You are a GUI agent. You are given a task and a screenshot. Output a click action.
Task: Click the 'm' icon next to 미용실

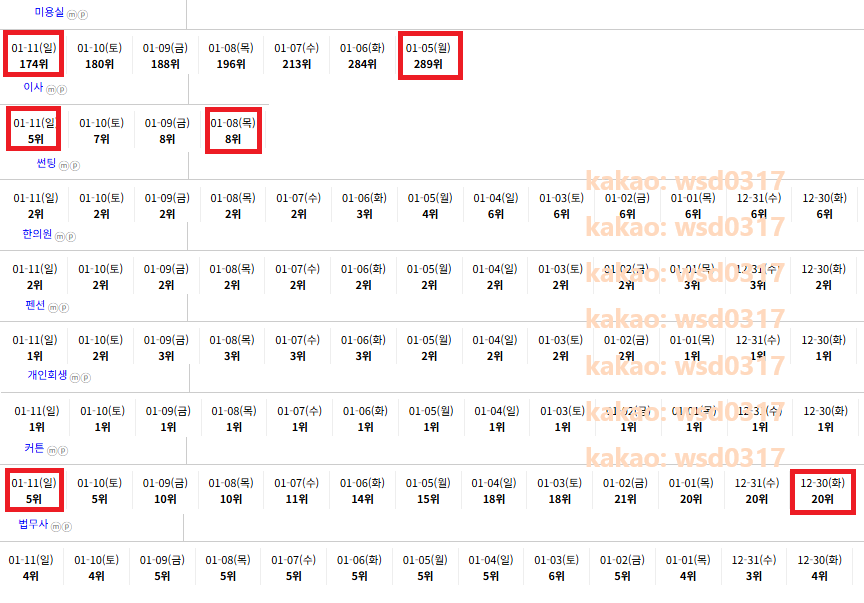[73, 15]
